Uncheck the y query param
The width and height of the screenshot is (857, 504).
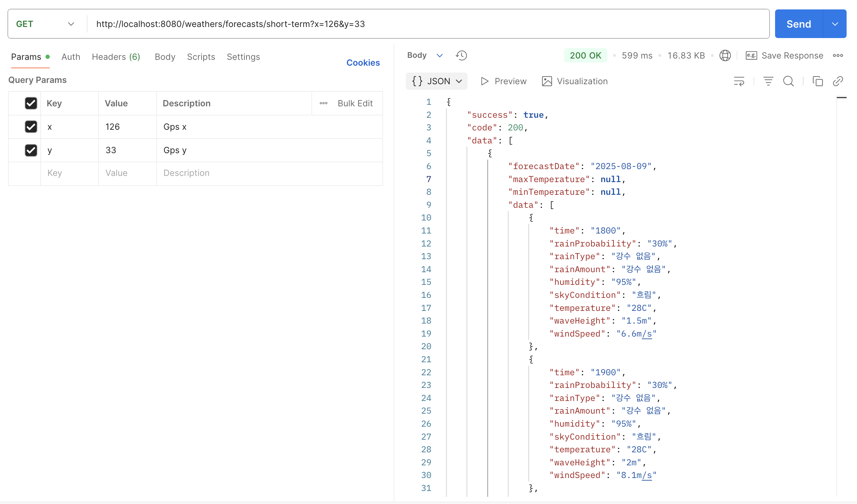(x=31, y=150)
